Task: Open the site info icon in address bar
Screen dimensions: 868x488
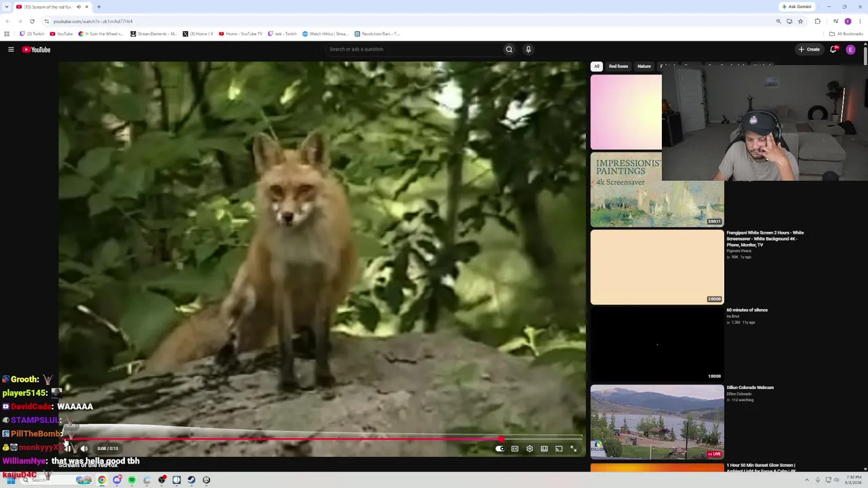Action: [46, 21]
